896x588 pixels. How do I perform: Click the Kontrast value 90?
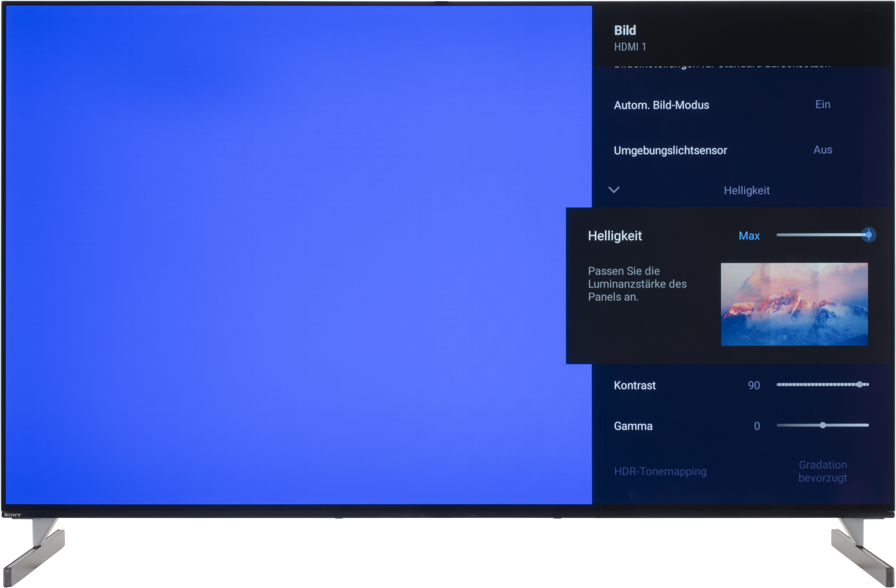pos(754,386)
